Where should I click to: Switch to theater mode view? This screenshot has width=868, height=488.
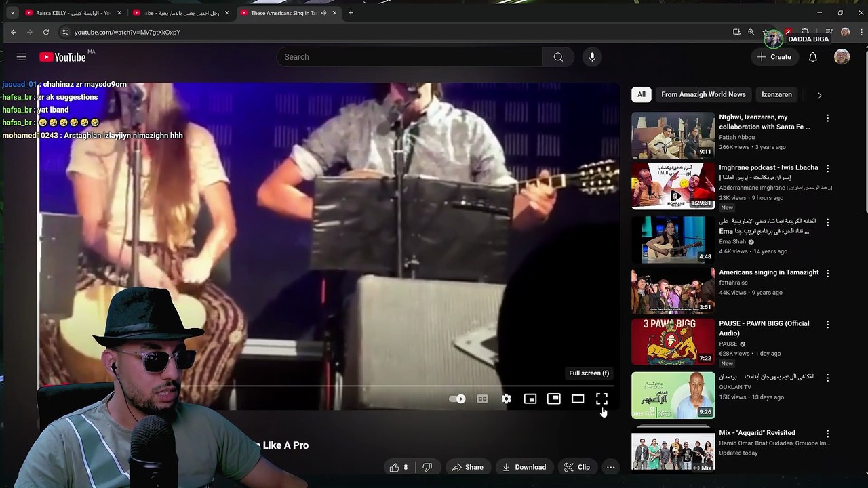pyautogui.click(x=578, y=399)
